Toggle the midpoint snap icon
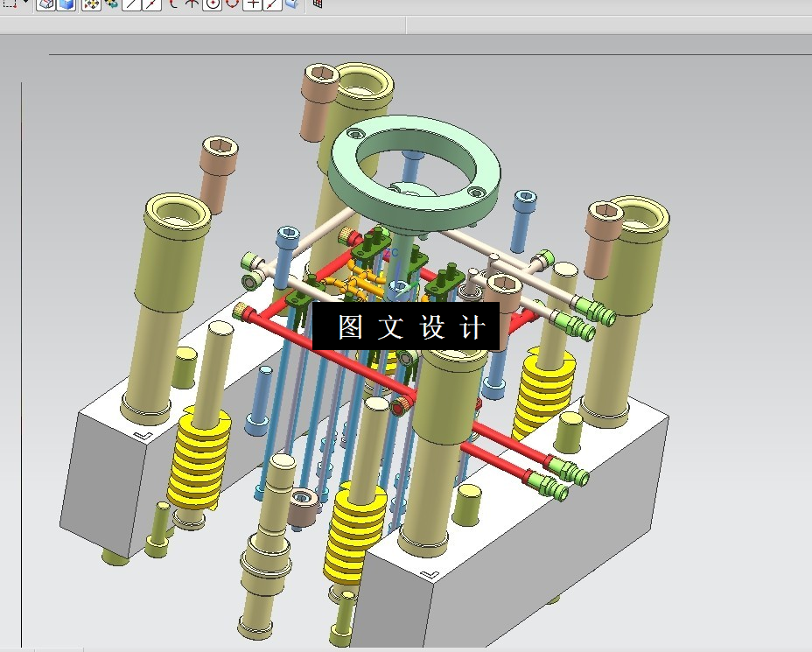The image size is (812, 652). (192, 4)
